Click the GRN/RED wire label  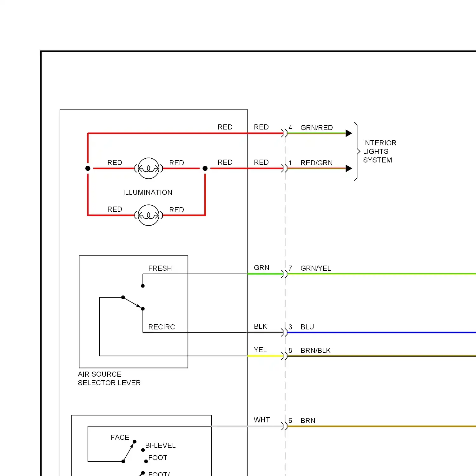point(316,128)
